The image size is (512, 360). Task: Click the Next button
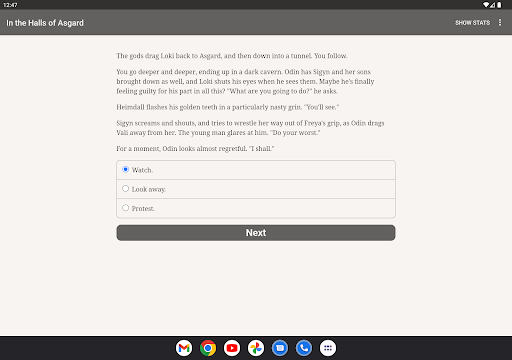(256, 233)
